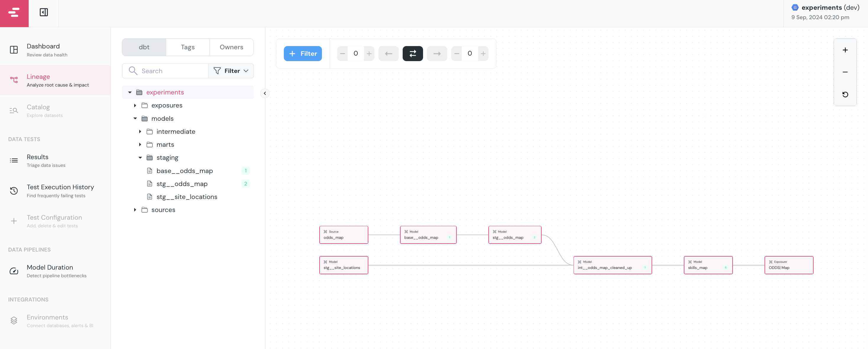Collapse the staging folder
The height and width of the screenshot is (349, 868).
pos(140,157)
